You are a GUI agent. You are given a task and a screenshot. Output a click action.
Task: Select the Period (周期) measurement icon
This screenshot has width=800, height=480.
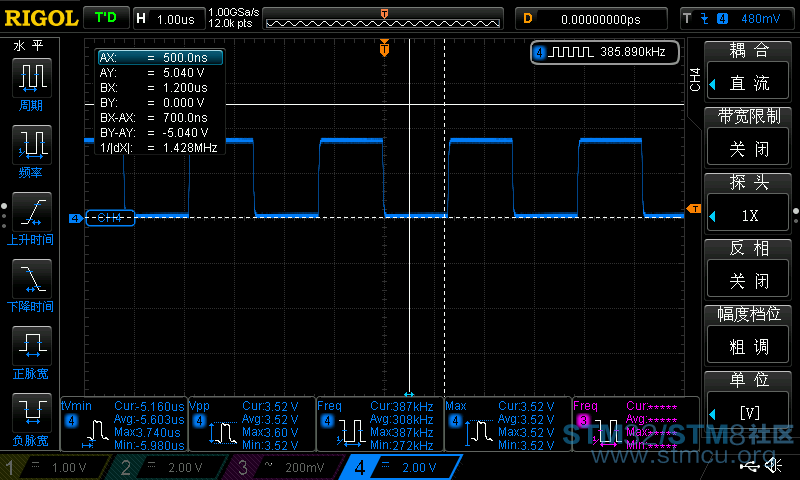click(32, 78)
